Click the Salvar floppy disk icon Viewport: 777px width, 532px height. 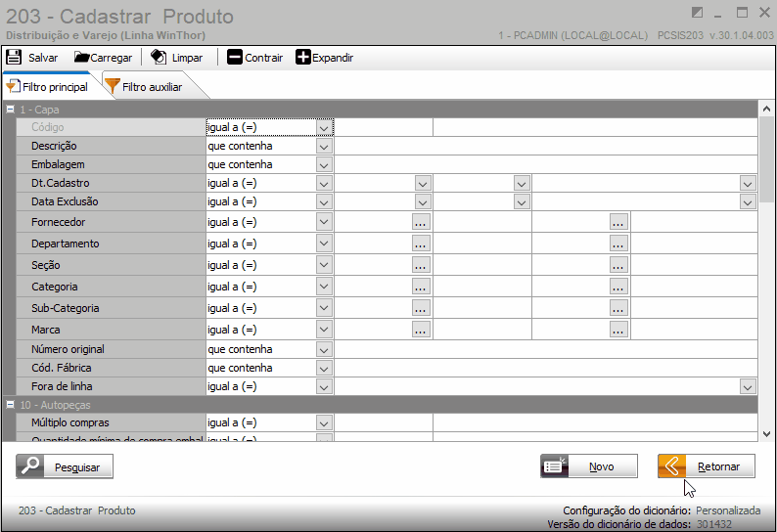(x=14, y=57)
